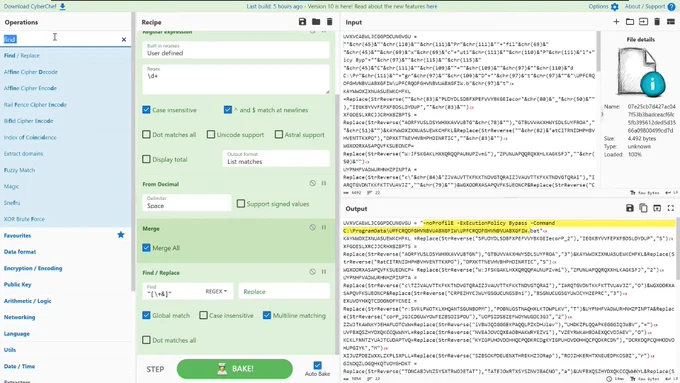680x383 pixels.
Task: Select the Affine Cipher Decode operation
Action: [x=65, y=72]
